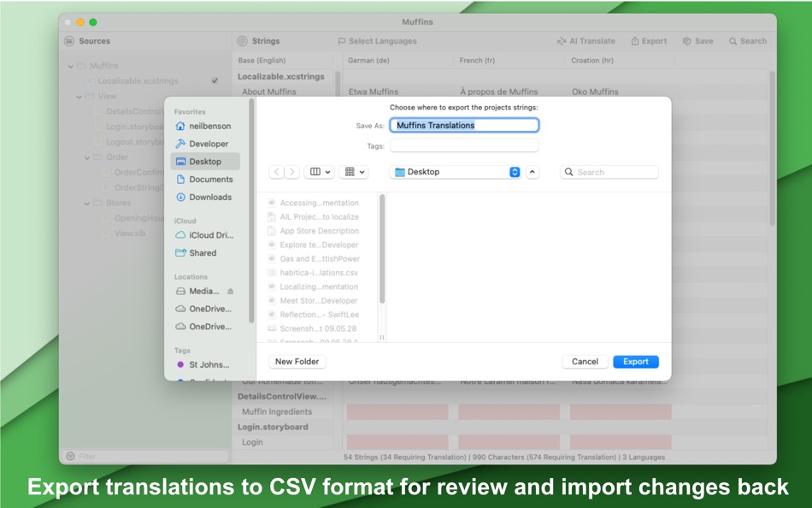The height and width of the screenshot is (508, 812).
Task: Click AI Translate in Muffins toolbar
Action: tap(586, 41)
